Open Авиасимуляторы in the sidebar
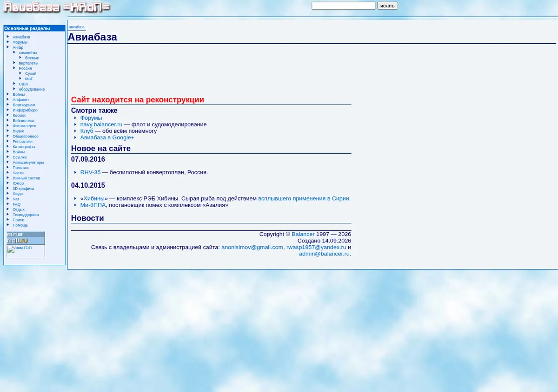Viewport: 558px width, 392px height. point(28,163)
